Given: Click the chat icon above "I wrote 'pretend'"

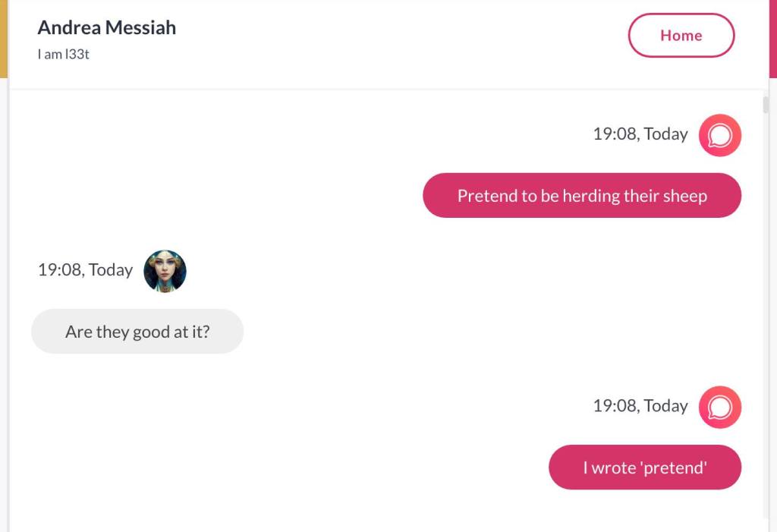Looking at the screenshot, I should coord(719,408).
